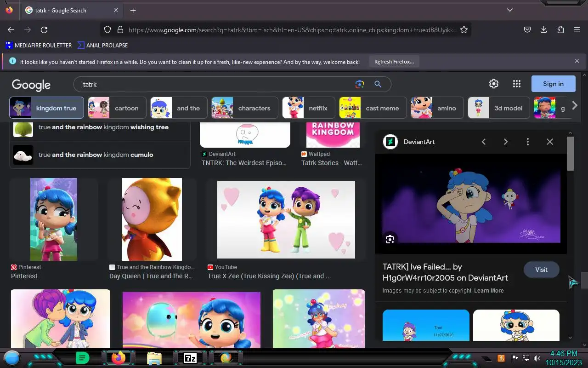Open Firefox downloads panel
Screen dimensions: 588x368
(543, 29)
